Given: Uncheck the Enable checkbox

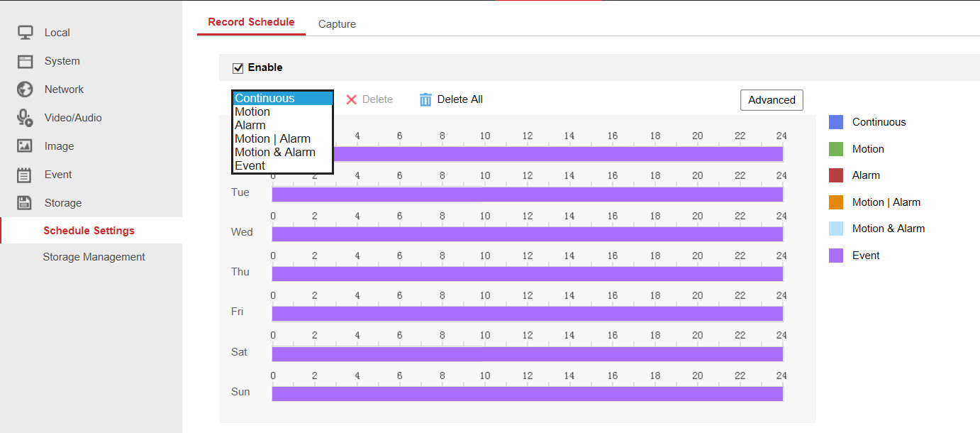Looking at the screenshot, I should tap(238, 68).
